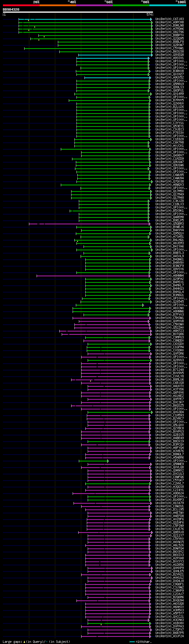The height and width of the screenshot is (644, 189).
Task: Open hit UniRef100_Q17M50
Action: [x=170, y=191]
